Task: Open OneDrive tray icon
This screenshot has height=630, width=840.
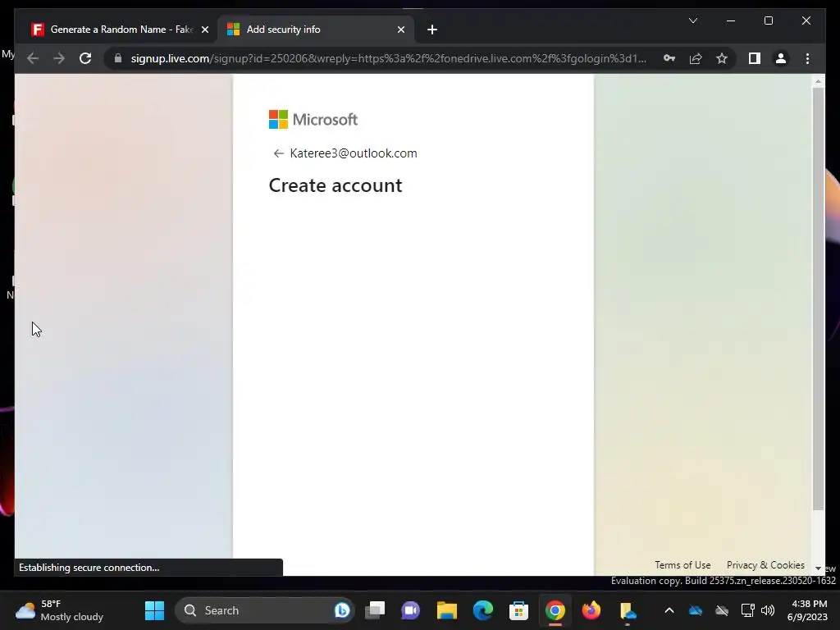Action: coord(696,610)
